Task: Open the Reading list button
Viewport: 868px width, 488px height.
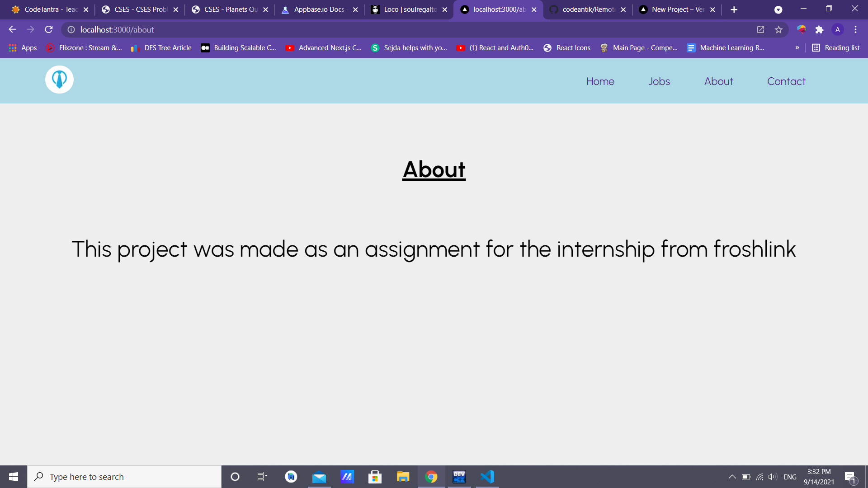Action: click(x=836, y=48)
